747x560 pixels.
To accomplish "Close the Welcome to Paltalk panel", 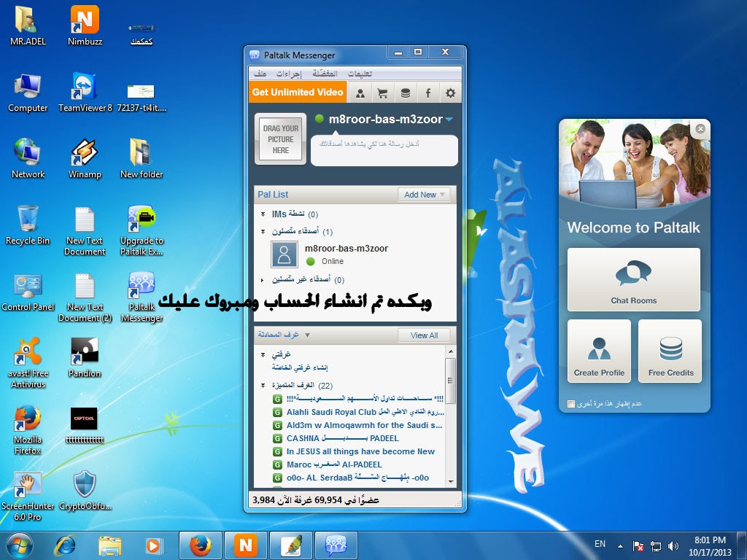I will [700, 129].
